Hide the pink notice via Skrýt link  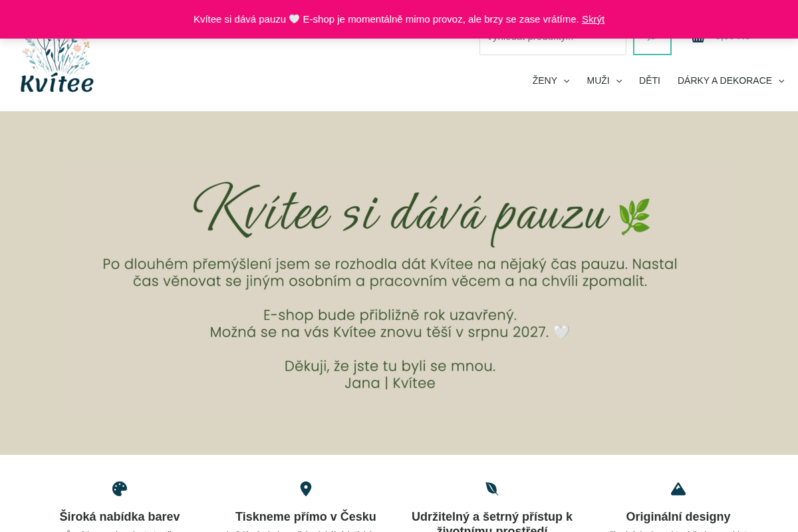593,19
